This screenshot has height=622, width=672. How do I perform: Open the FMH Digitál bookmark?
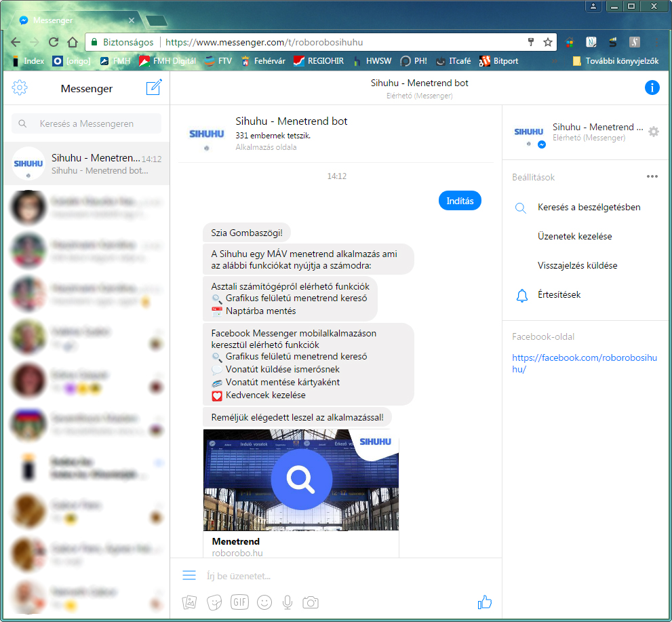click(167, 61)
